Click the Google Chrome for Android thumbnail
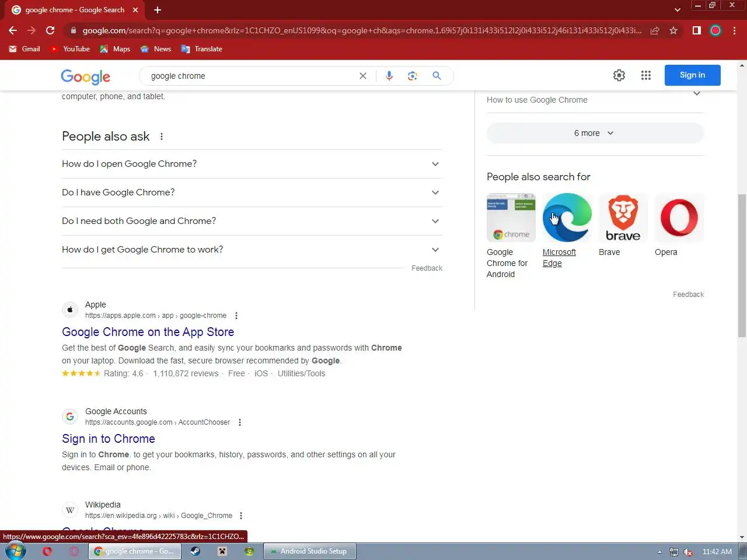The image size is (747, 560). pos(511,218)
